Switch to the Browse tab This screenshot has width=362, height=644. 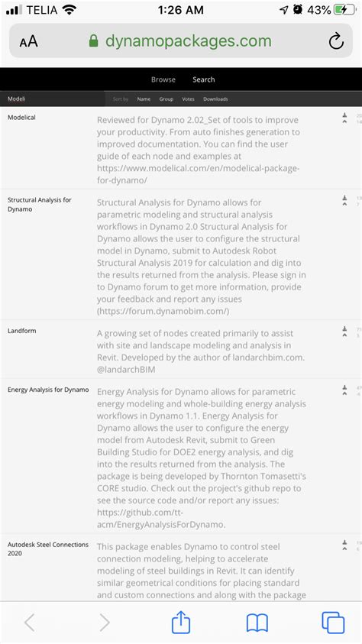point(163,79)
